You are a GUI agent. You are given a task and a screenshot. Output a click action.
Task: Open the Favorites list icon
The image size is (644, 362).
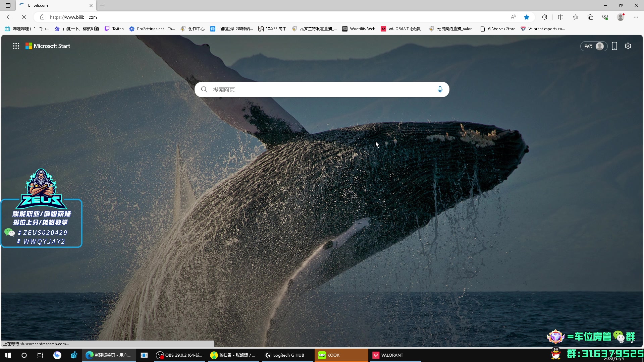click(576, 17)
